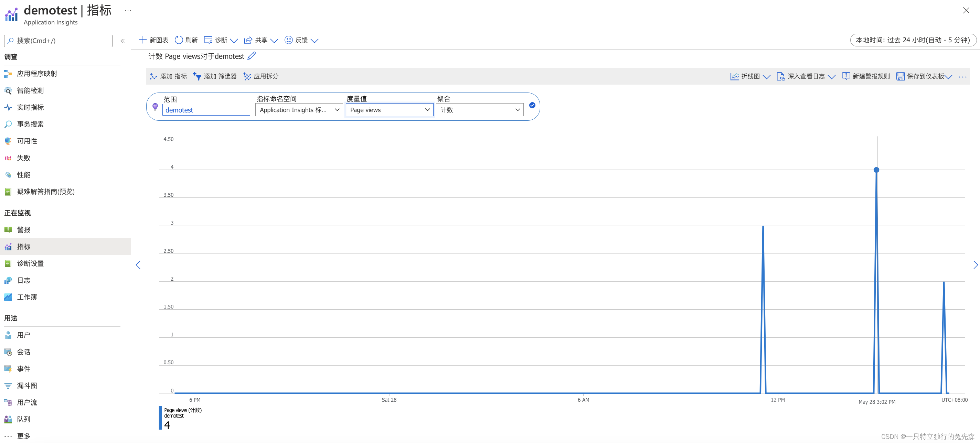
Task: Collapse the sidebar with double chevron
Action: point(122,41)
